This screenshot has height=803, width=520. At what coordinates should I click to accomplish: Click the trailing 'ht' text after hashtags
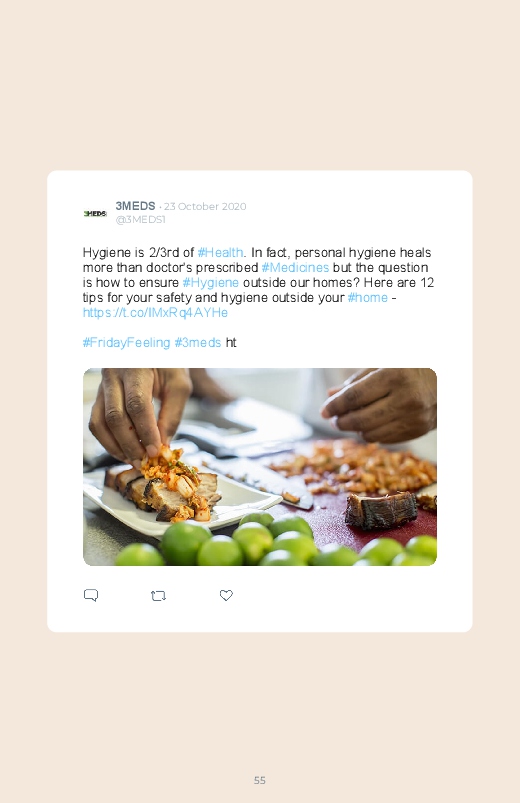[231, 342]
